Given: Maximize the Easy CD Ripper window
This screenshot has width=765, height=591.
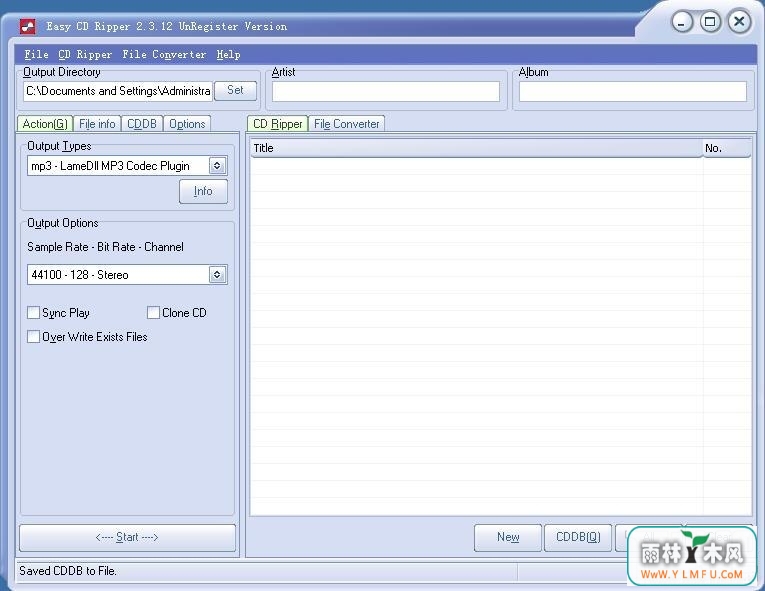Looking at the screenshot, I should [710, 22].
